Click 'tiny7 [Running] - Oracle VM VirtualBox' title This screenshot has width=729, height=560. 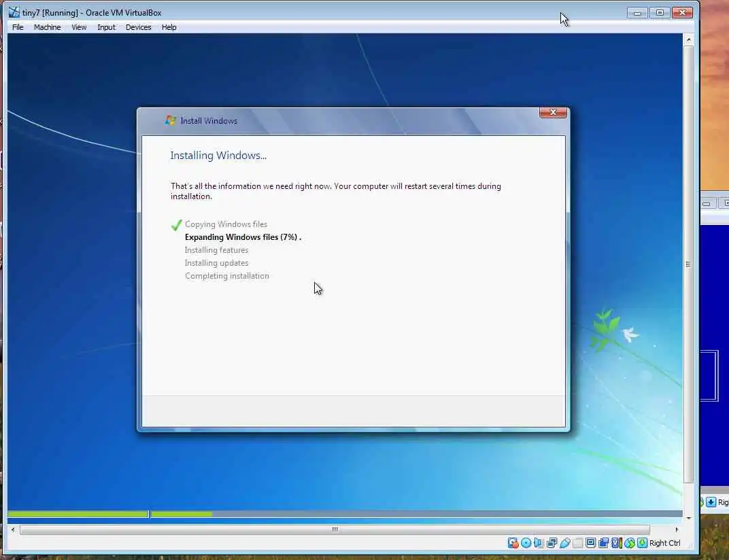92,12
